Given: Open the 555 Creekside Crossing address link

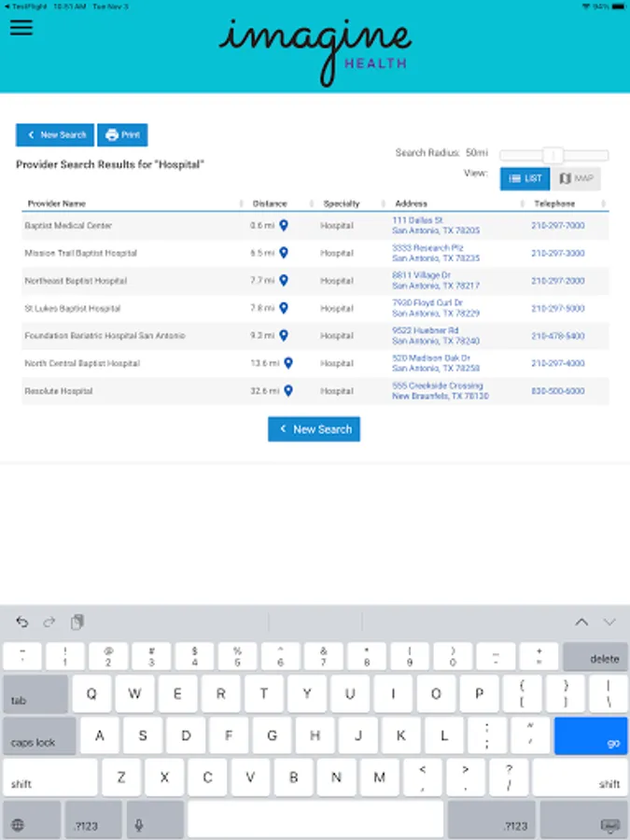Looking at the screenshot, I should point(440,391).
